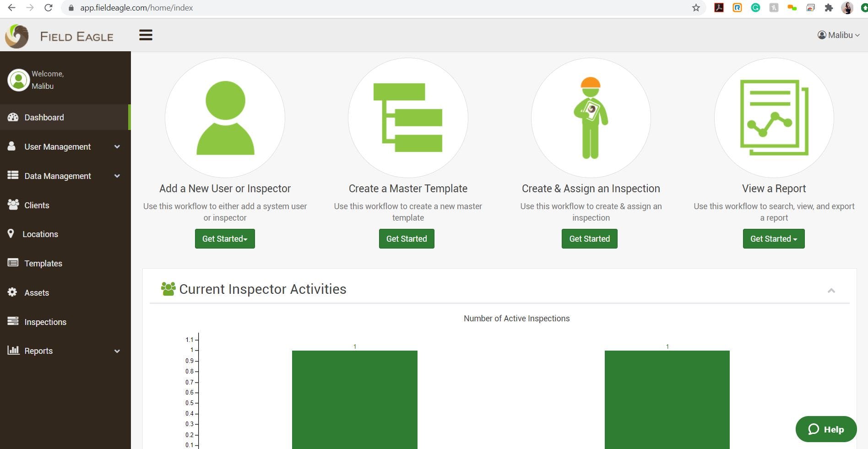868x449 pixels.
Task: Select the Inspections sidebar icon
Action: pos(12,322)
